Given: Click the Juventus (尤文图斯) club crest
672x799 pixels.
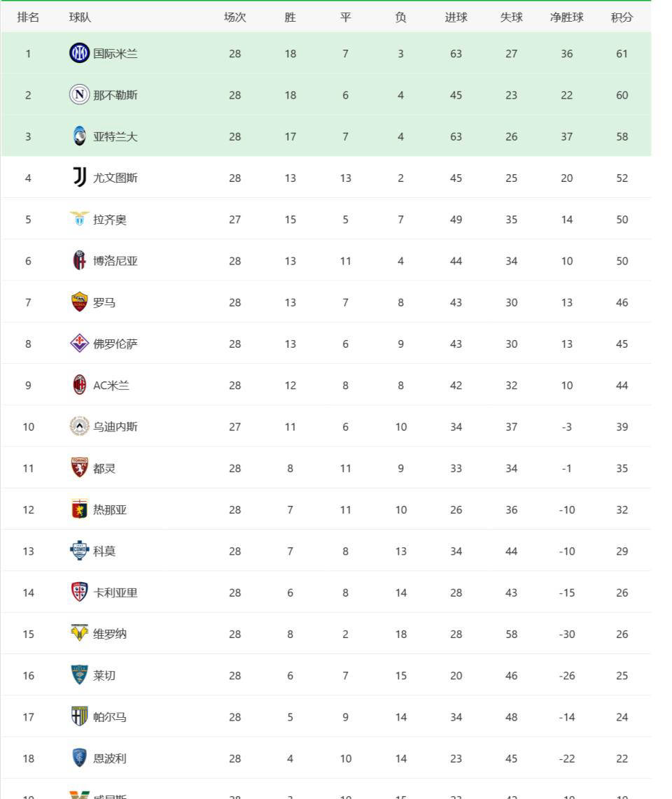Looking at the screenshot, I should click(79, 177).
